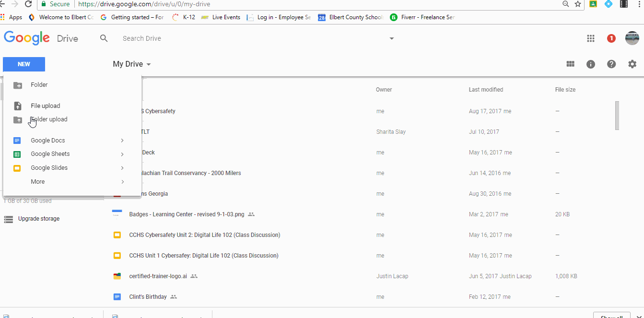Open the Help question mark icon
Image resolution: width=644 pixels, height=318 pixels.
pyautogui.click(x=611, y=64)
